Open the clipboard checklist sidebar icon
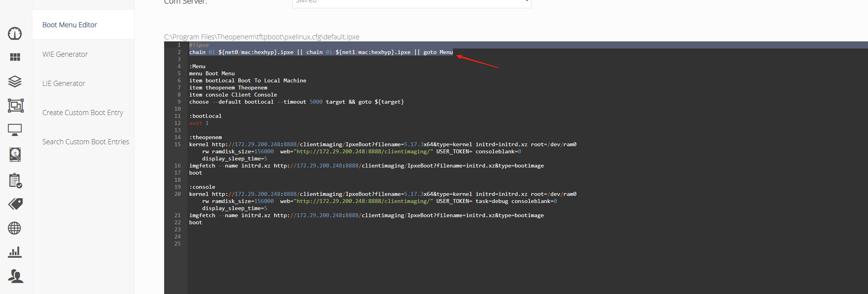 point(15,180)
